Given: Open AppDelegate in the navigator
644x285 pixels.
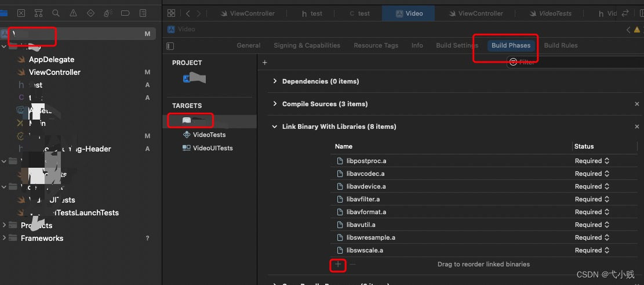Looking at the screenshot, I should point(52,59).
